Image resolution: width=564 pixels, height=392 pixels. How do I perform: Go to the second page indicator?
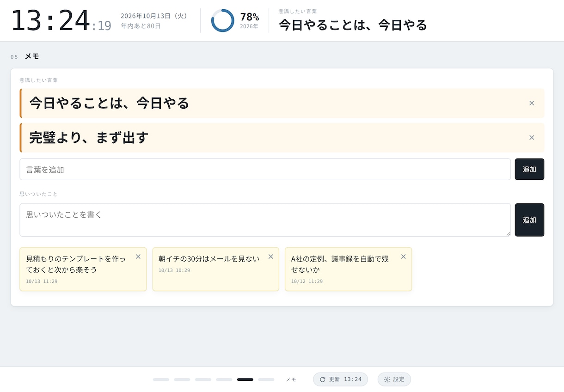point(182,380)
